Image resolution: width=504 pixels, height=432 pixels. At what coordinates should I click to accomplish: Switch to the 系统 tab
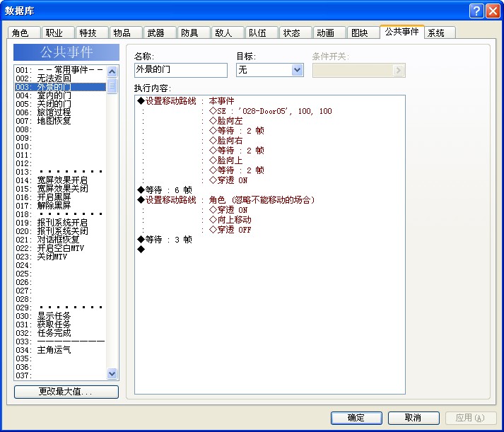point(440,33)
